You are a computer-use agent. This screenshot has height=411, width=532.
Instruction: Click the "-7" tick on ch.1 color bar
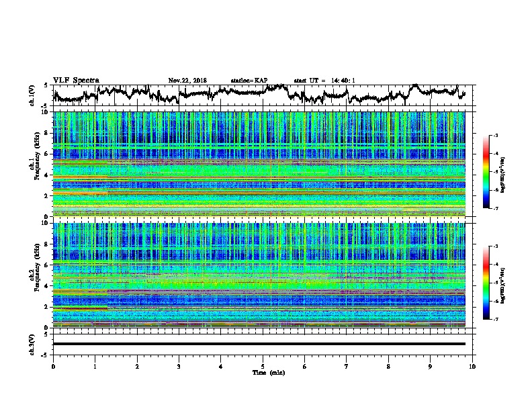tap(496, 208)
